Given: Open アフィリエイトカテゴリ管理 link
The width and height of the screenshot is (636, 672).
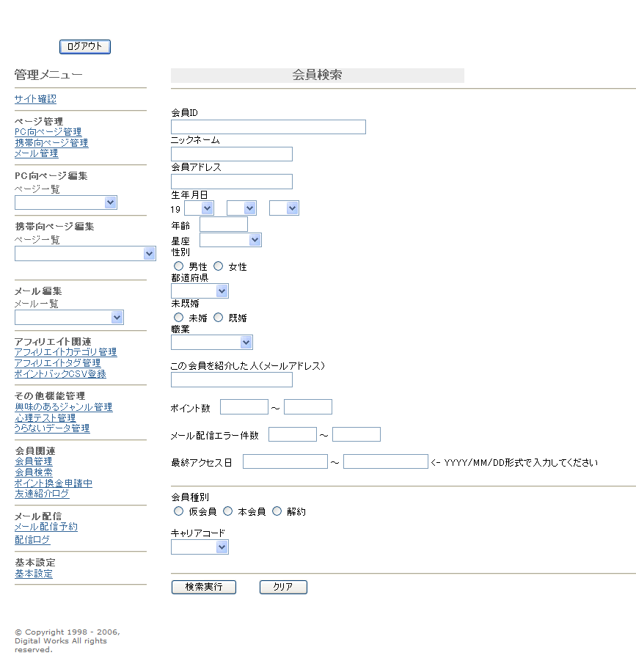Looking at the screenshot, I should [65, 352].
